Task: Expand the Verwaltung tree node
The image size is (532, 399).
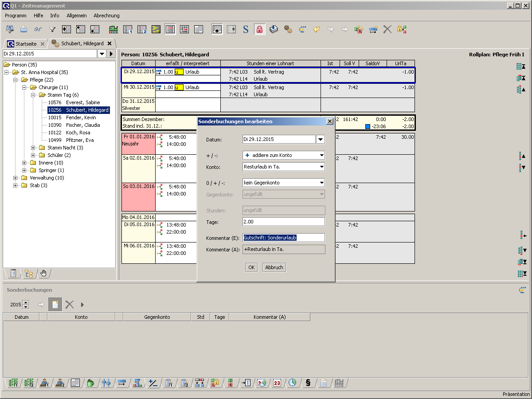Action: point(16,178)
